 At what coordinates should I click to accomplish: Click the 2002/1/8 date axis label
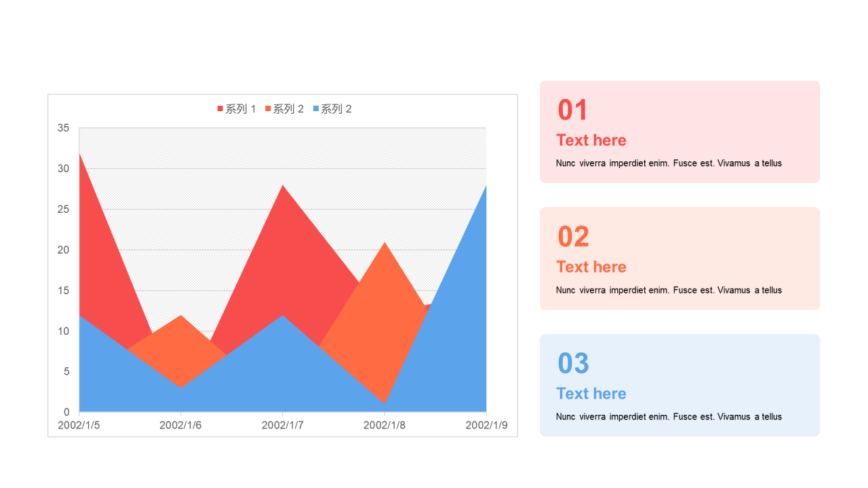point(384,425)
